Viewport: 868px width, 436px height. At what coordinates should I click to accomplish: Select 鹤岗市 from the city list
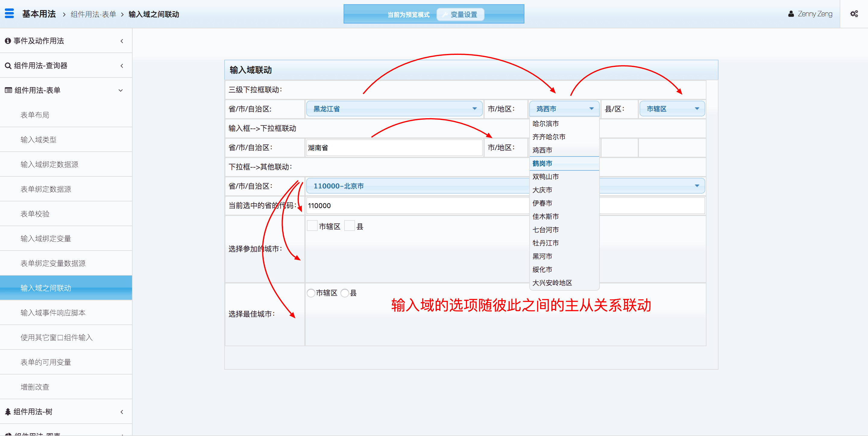(542, 163)
